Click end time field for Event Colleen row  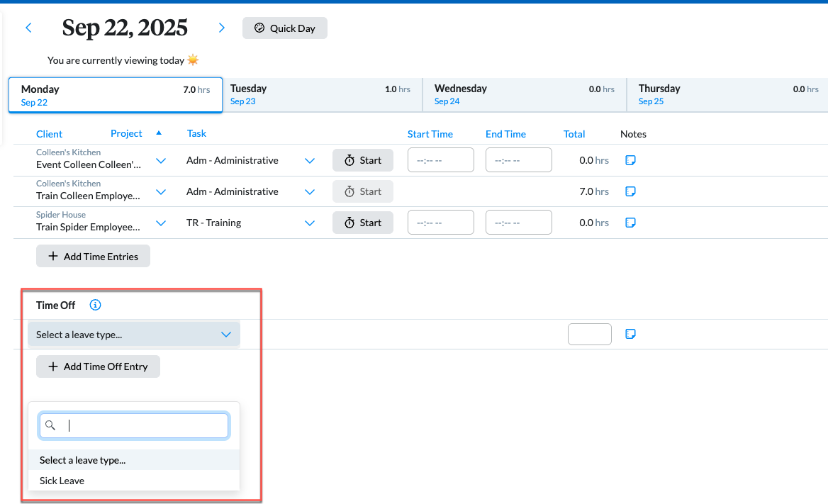pos(518,160)
